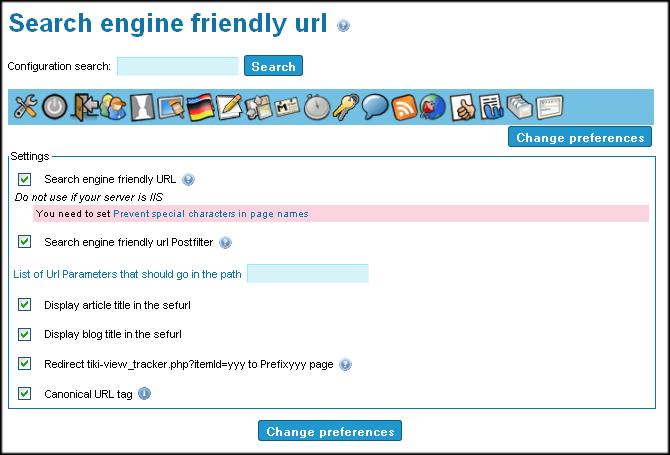Image resolution: width=670 pixels, height=455 pixels.
Task: Click info icon next to Canonical URL tag
Action: pyautogui.click(x=144, y=393)
